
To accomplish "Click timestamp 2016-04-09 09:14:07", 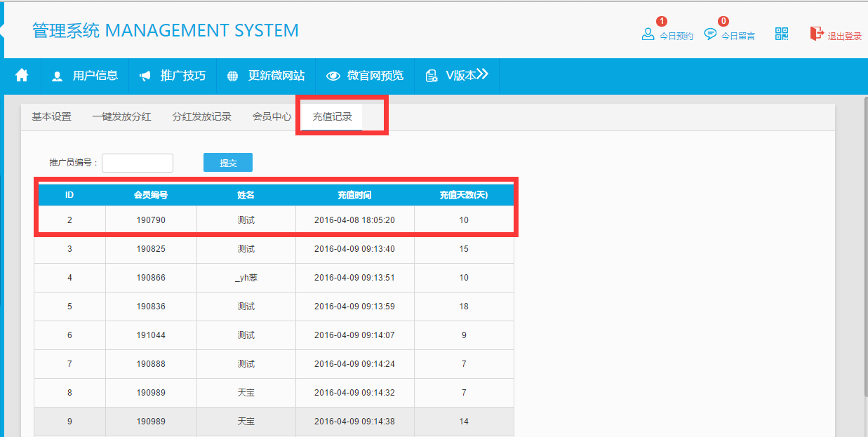I will point(354,335).
